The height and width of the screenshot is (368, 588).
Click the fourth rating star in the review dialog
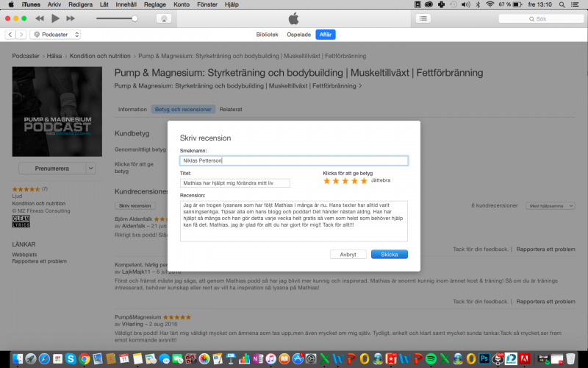point(354,181)
